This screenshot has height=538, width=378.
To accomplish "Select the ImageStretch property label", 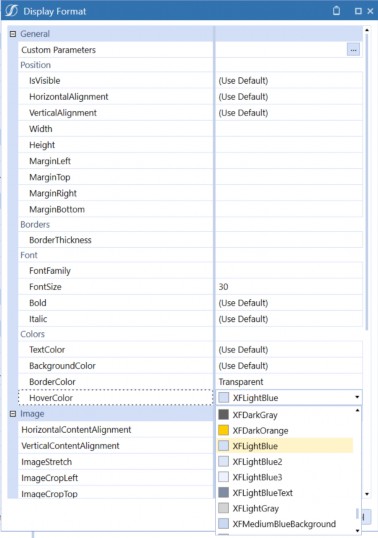I will pyautogui.click(x=47, y=462).
